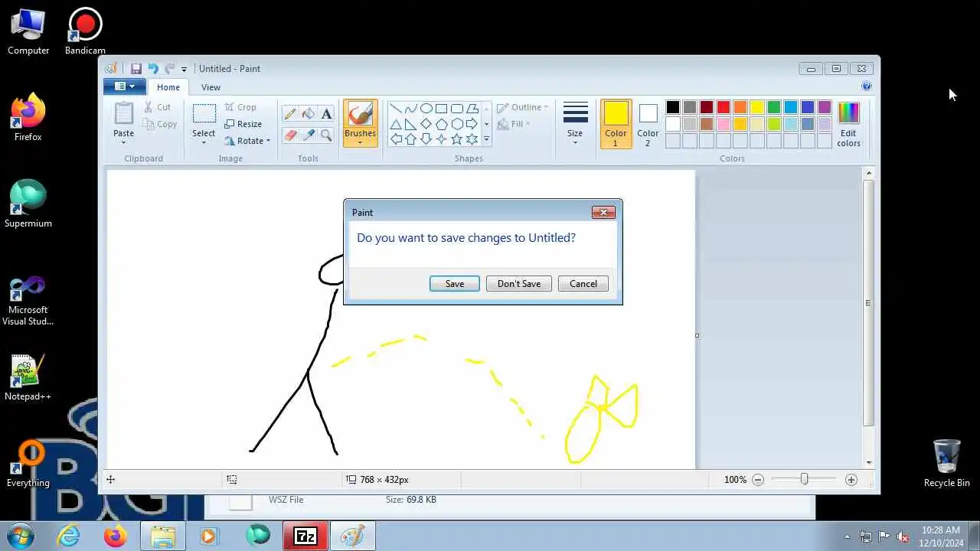Choose the Line shape
The width and height of the screenshot is (980, 551).
pyautogui.click(x=396, y=109)
